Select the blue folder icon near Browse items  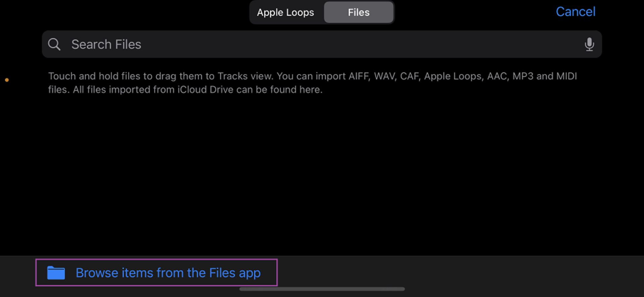[56, 273]
